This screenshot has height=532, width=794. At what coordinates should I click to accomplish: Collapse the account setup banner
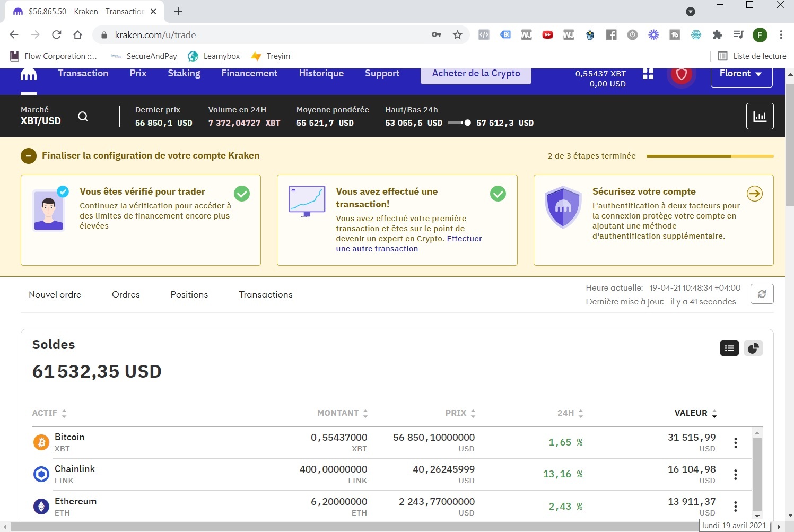(x=29, y=155)
